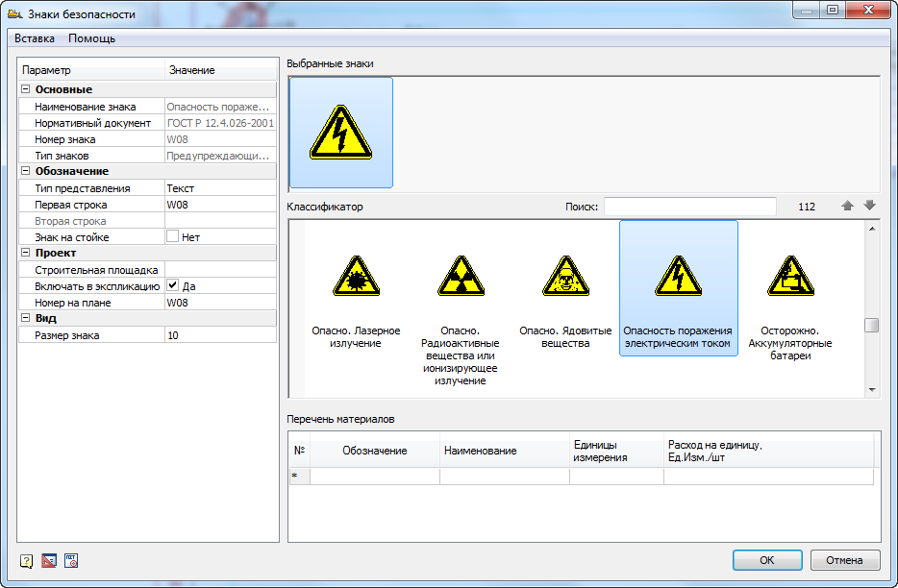Edit the Тип представления value Текст
Screen dimensions: 898x588
[x=220, y=188]
